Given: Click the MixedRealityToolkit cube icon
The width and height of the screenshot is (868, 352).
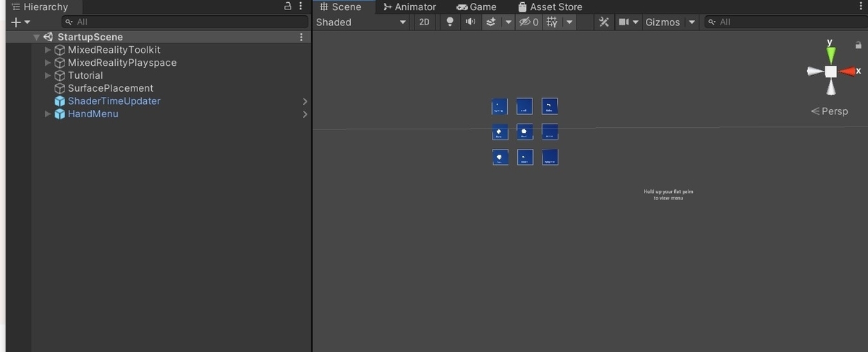Looking at the screenshot, I should [x=60, y=50].
